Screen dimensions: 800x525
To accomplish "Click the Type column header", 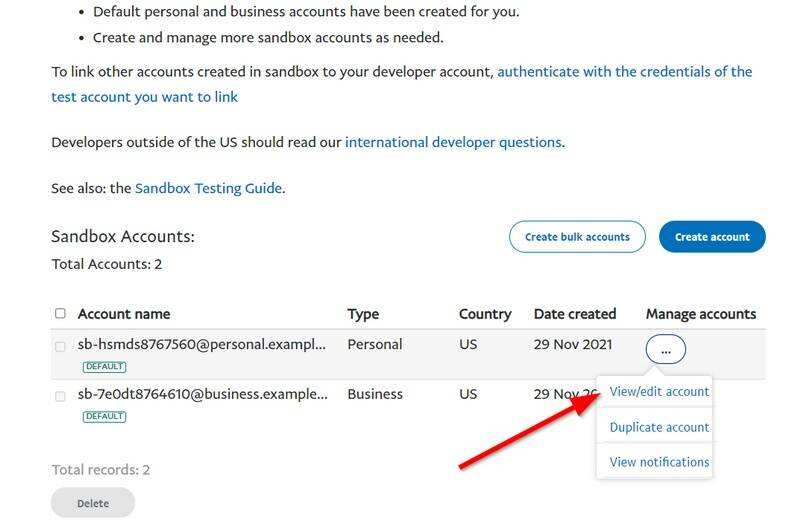I will tap(363, 314).
